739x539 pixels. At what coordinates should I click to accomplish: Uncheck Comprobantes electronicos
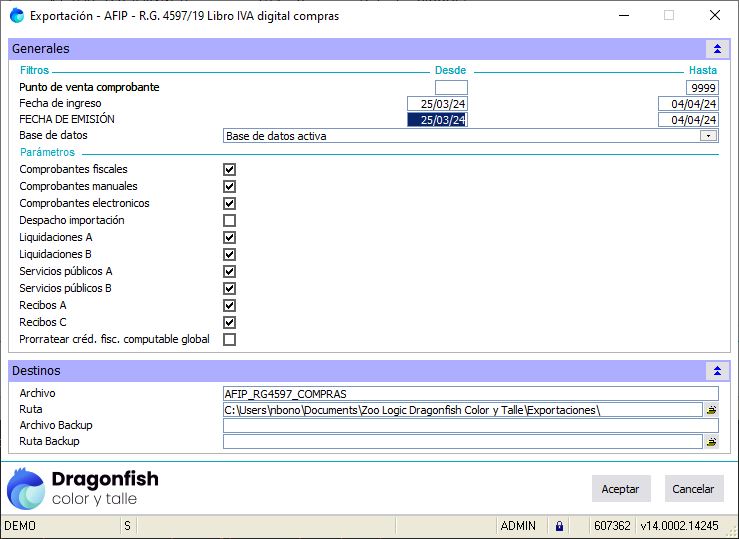click(x=230, y=204)
